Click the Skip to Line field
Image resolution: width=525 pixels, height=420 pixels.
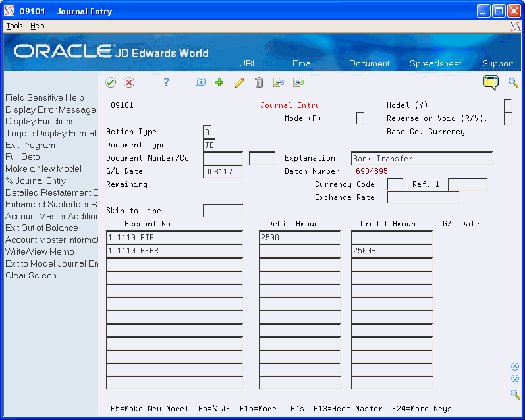223,211
